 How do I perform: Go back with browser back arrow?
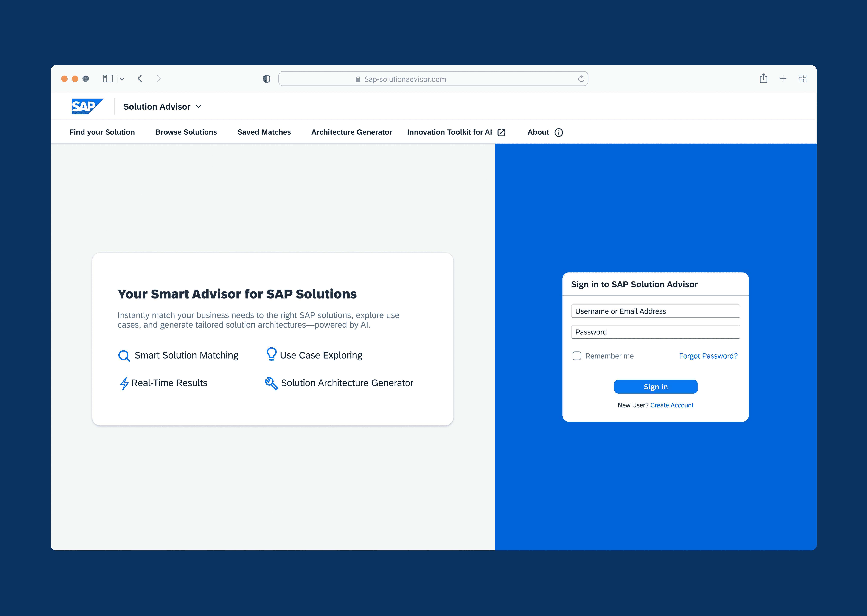(140, 79)
